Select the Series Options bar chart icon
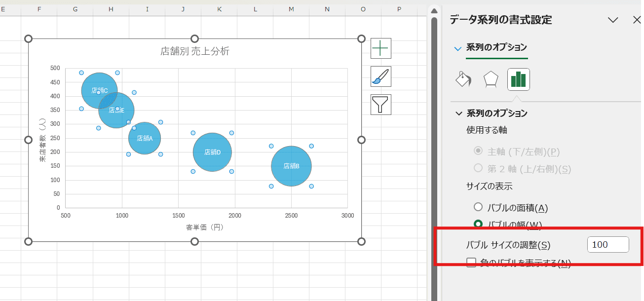644x301 pixels. click(x=518, y=79)
